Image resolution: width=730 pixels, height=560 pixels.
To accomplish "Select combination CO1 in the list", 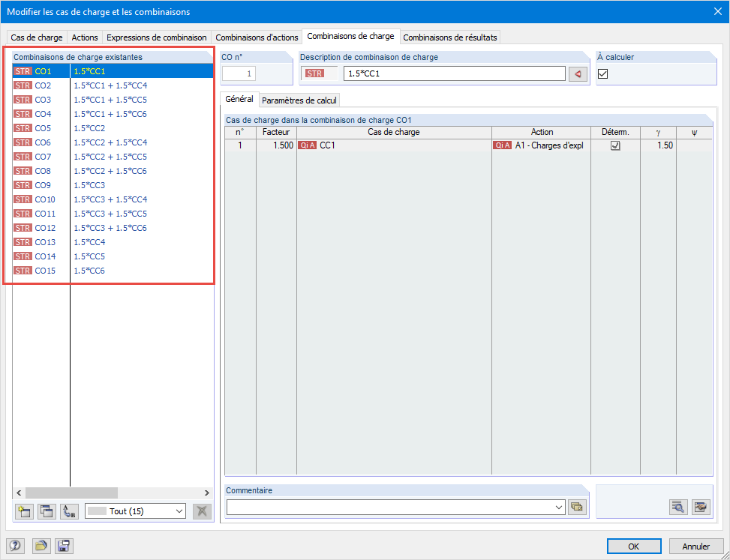I will click(113, 71).
